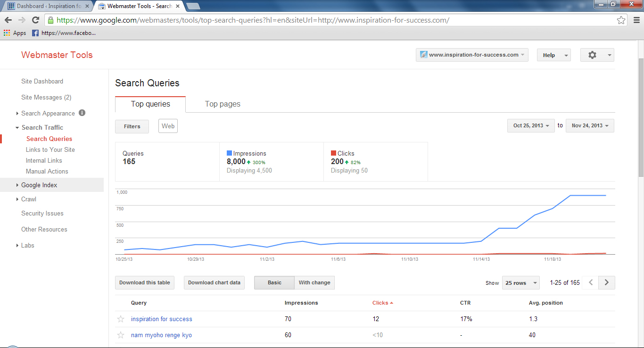Click the Webmaster Tools logo text
644x348 pixels.
pos(57,55)
